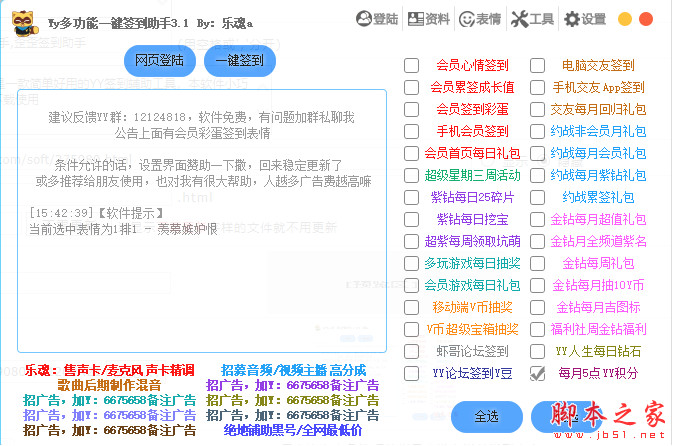Enable 会员心情签到 checkbox

411,66
